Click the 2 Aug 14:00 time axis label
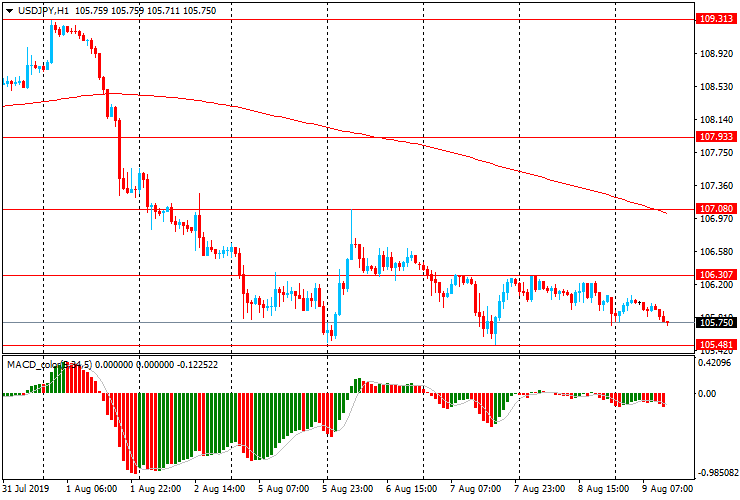Viewport: 740px width, 500px height. coord(219,488)
